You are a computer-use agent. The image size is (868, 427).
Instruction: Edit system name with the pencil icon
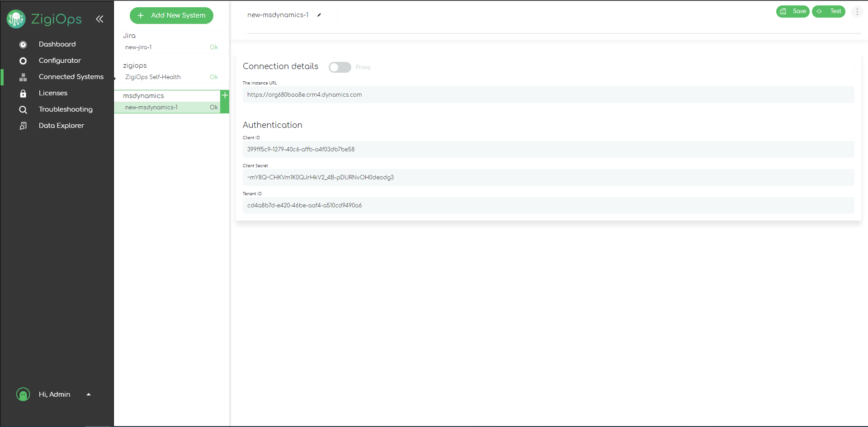pyautogui.click(x=319, y=15)
